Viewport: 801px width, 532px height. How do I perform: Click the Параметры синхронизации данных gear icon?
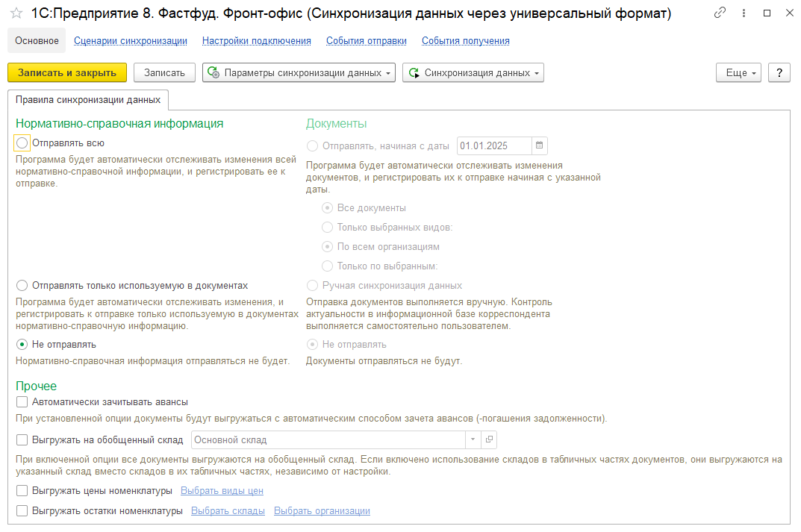click(x=213, y=72)
